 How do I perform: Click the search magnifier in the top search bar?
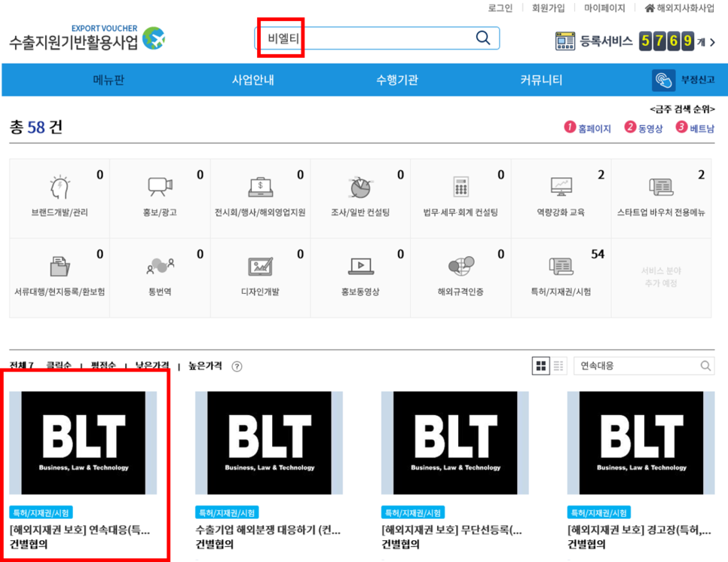click(482, 37)
